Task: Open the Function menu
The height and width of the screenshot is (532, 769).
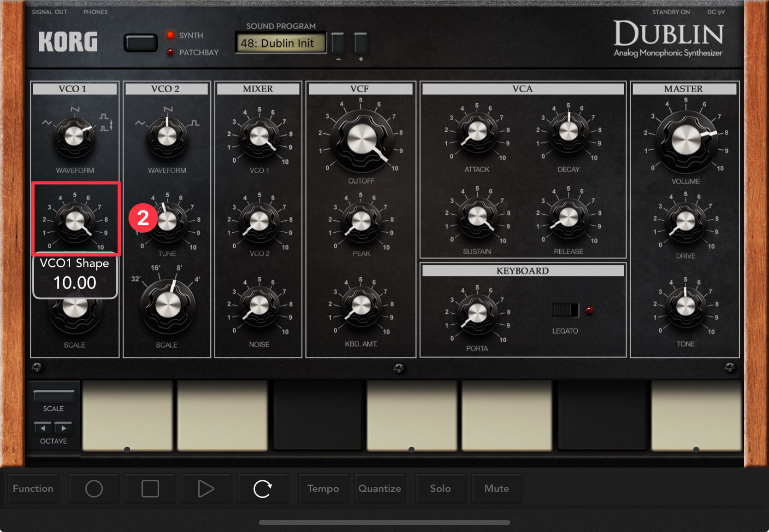Action: pos(33,489)
